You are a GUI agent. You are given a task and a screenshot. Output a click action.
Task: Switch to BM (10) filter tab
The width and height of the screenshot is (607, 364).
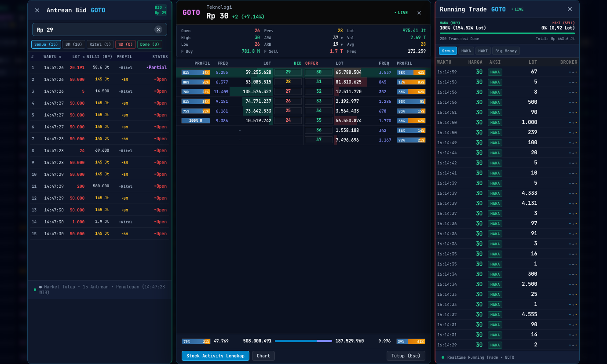pyautogui.click(x=74, y=44)
